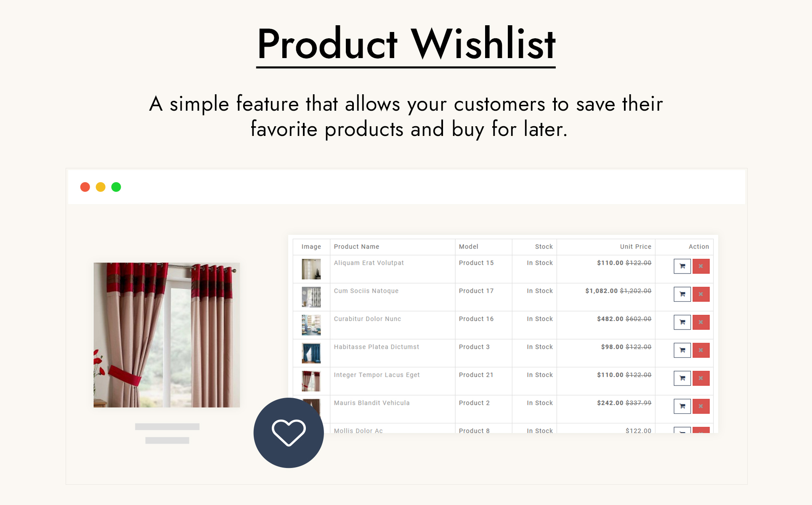Add Curabitur Dolor Nunc to cart

682,322
